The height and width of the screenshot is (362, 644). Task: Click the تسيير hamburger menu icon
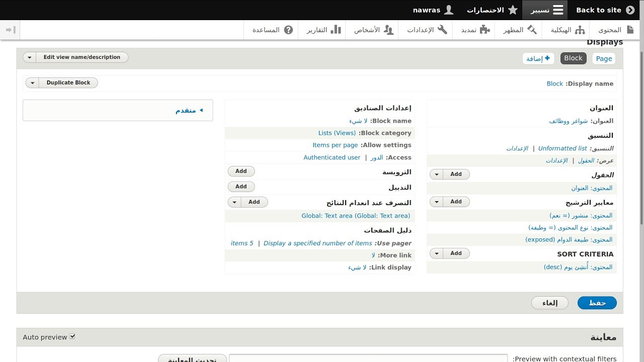[x=558, y=10]
